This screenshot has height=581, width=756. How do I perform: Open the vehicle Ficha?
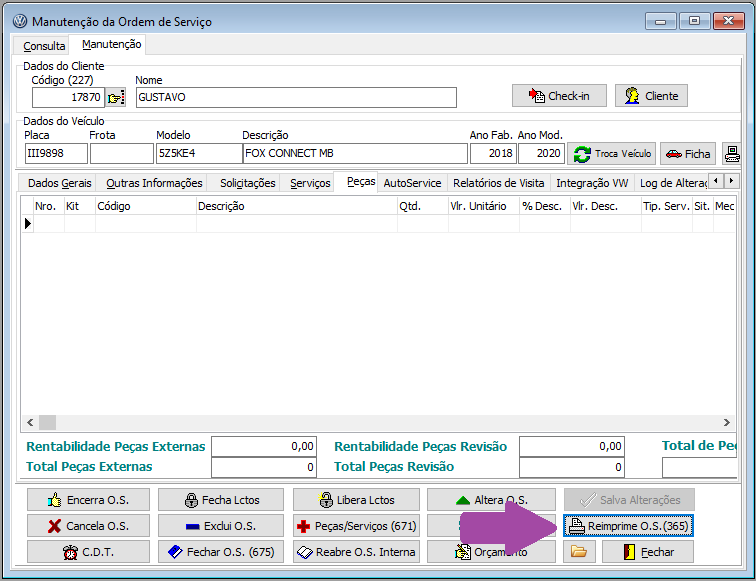[x=688, y=154]
